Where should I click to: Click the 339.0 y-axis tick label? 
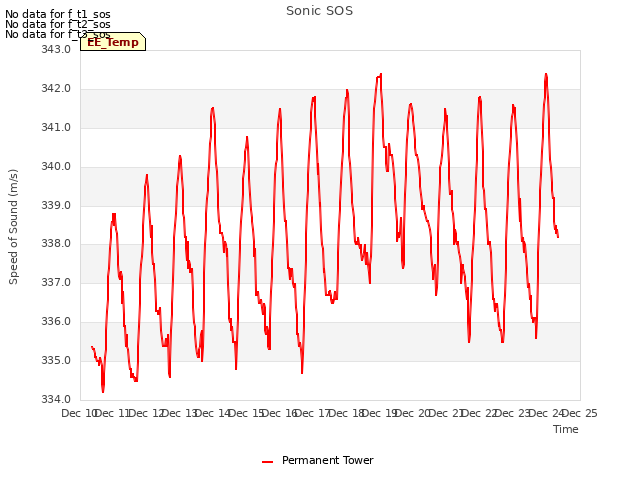[x=56, y=205]
